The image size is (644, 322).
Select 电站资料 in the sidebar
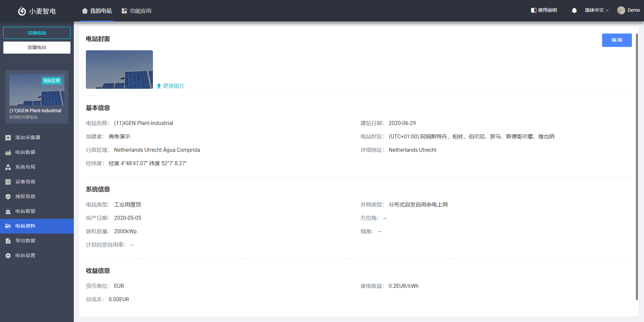(x=25, y=226)
